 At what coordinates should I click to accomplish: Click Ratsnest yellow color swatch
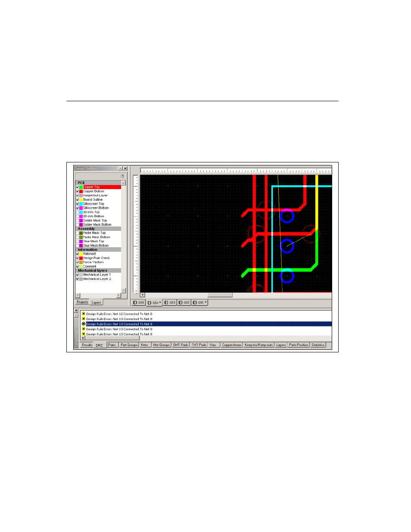pos(81,254)
